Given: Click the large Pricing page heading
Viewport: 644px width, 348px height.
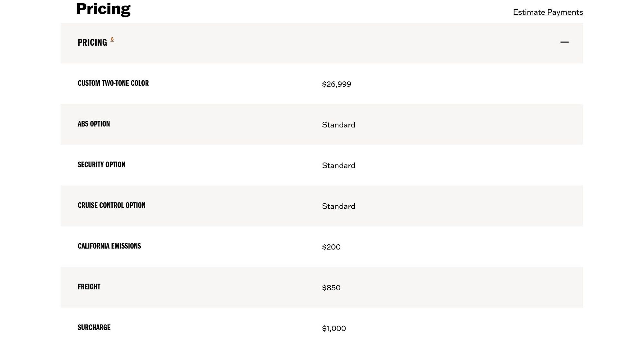Looking at the screenshot, I should pos(103,9).
